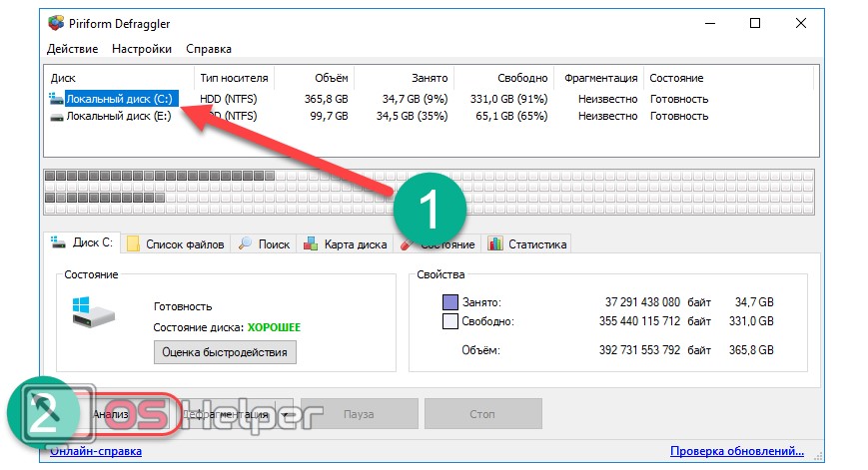Select Локальный диск (E:) row
The image size is (868, 470).
[431, 116]
